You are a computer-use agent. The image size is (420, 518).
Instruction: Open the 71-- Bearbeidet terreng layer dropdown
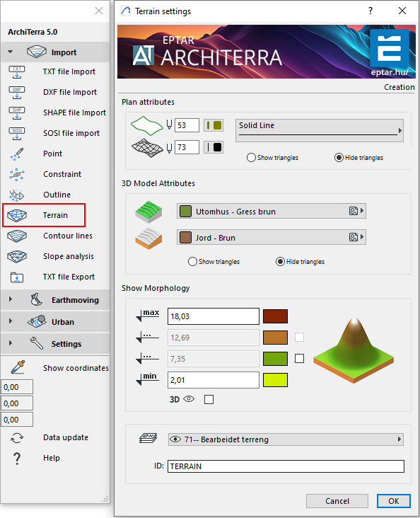[286, 439]
